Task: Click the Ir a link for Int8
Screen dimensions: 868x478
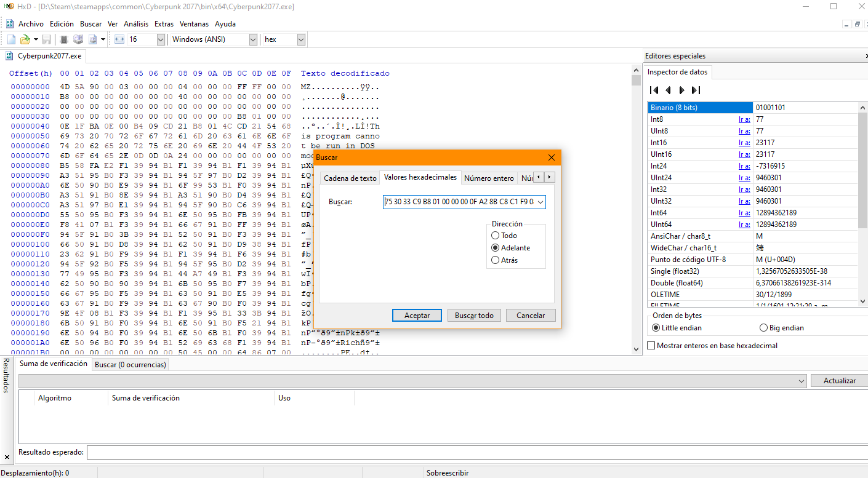Action: [744, 119]
